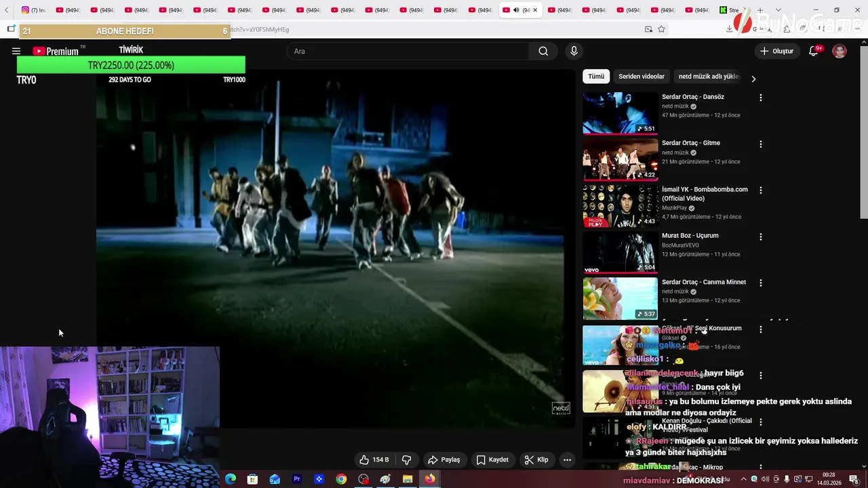
Task: Open options menu for Serdar Ortaç - Gitme
Action: [x=760, y=144]
